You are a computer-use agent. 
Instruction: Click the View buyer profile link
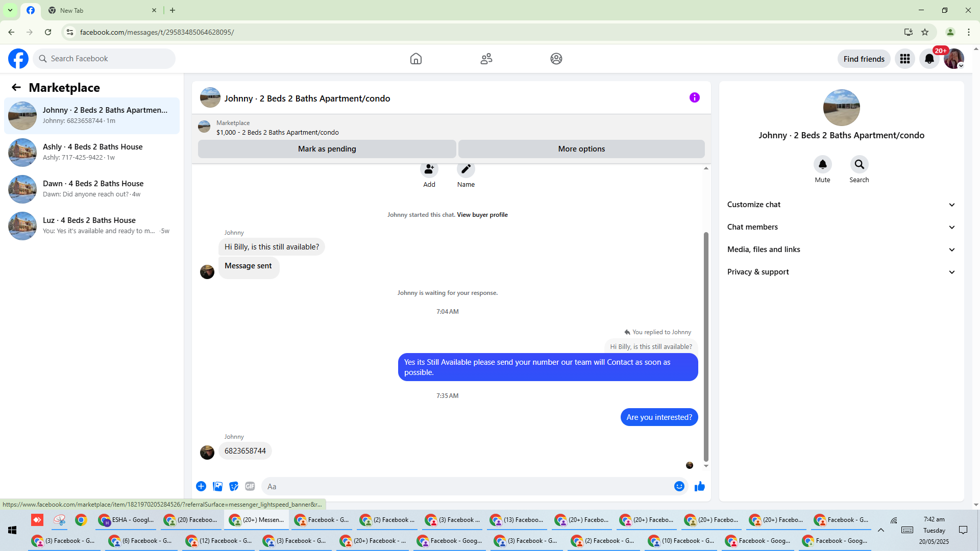pos(482,215)
